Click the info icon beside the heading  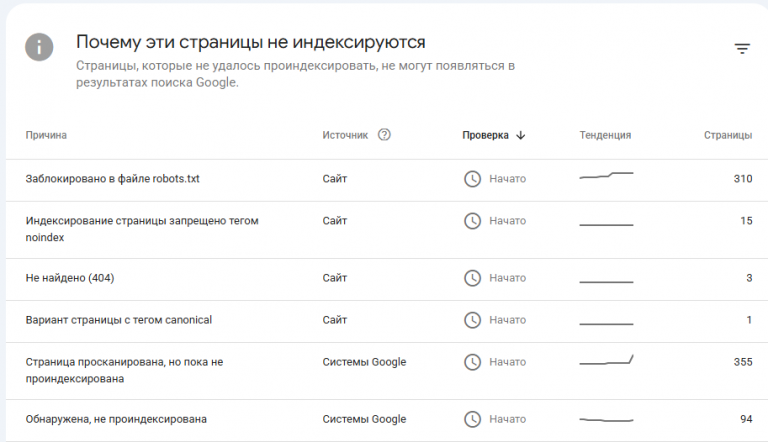coord(39,47)
